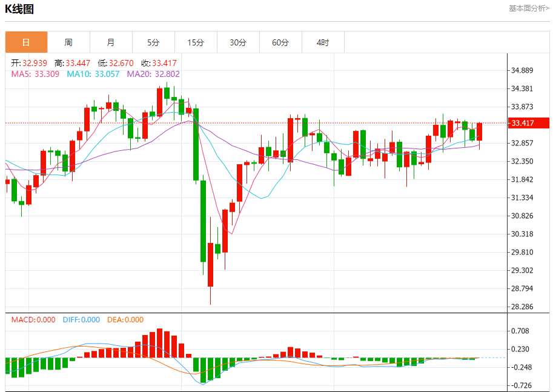
Task: Open the 5分 interval tab
Action: tap(153, 42)
